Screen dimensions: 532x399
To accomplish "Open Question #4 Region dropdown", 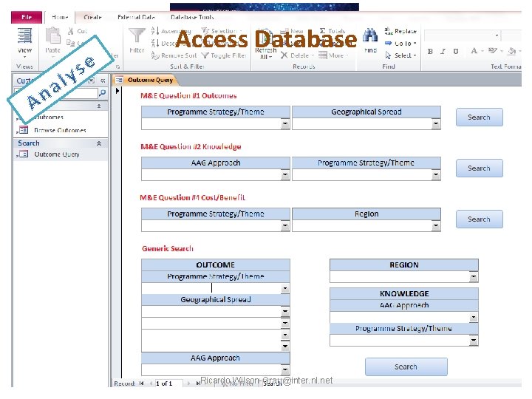I will (436, 226).
